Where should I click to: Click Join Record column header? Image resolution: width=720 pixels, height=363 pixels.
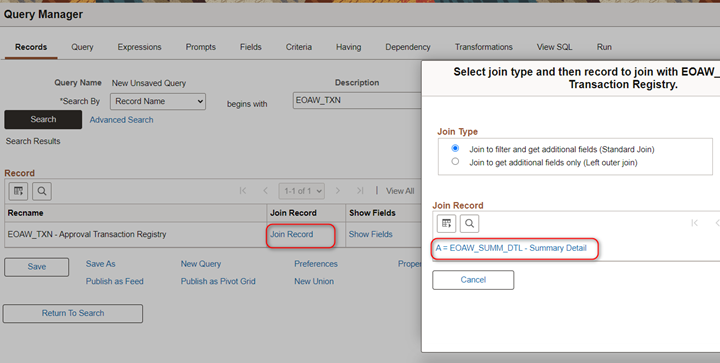click(293, 213)
